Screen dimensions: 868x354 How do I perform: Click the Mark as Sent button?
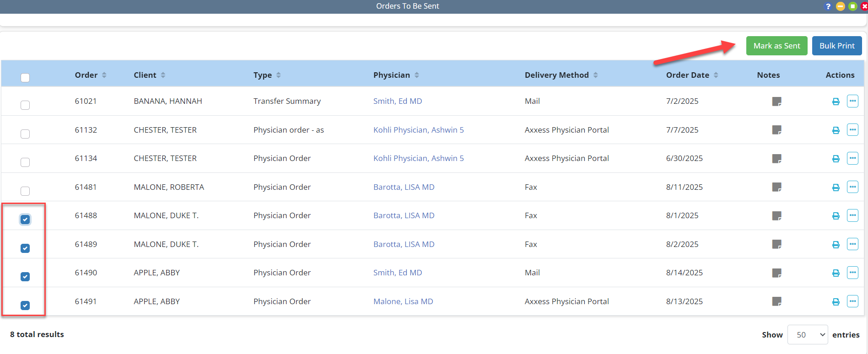(776, 46)
